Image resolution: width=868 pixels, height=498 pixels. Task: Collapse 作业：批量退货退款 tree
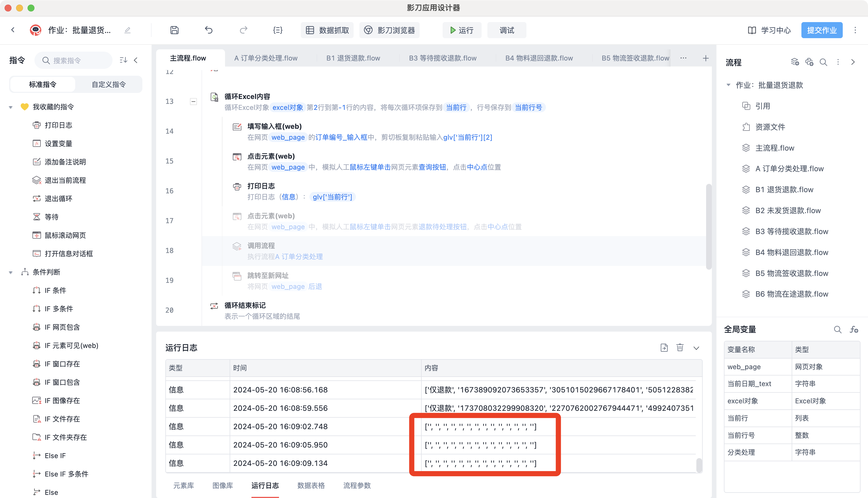point(728,85)
